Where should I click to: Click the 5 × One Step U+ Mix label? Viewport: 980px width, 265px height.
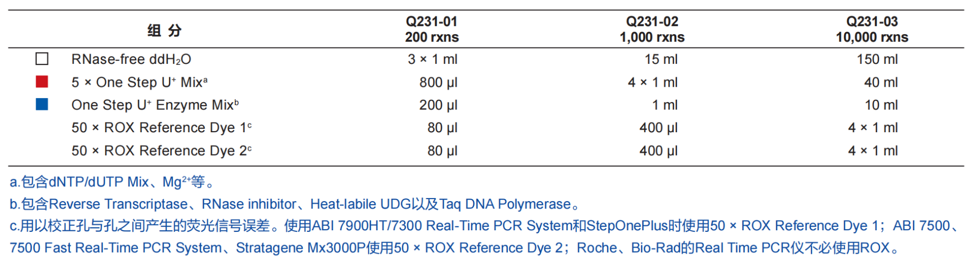tap(139, 82)
